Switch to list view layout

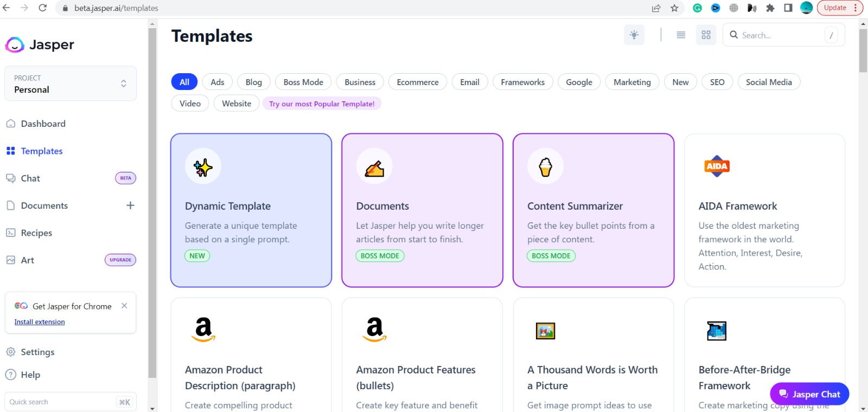coord(681,35)
